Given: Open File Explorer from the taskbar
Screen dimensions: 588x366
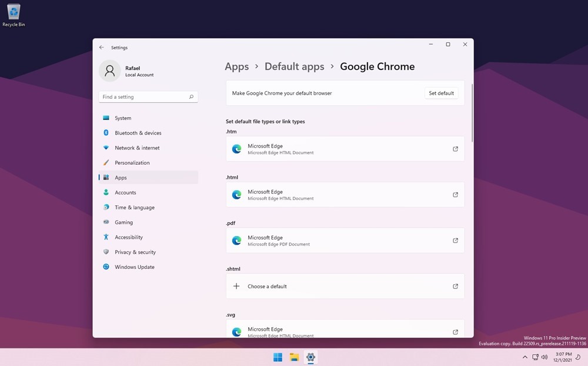Looking at the screenshot, I should point(294,357).
